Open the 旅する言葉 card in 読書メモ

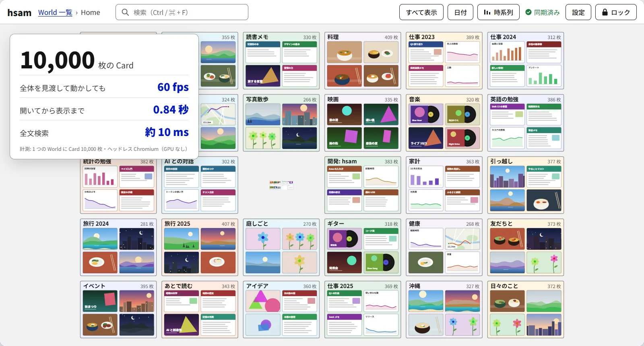click(x=263, y=76)
